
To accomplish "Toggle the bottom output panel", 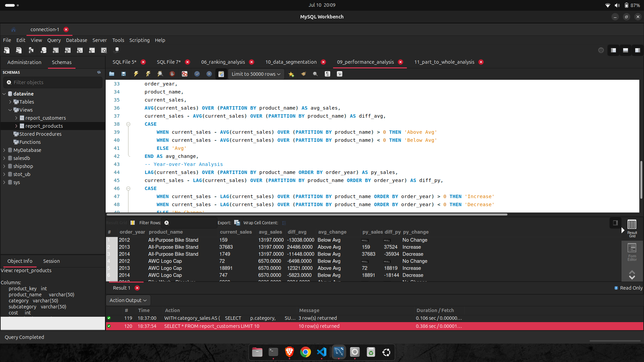I will (x=626, y=50).
